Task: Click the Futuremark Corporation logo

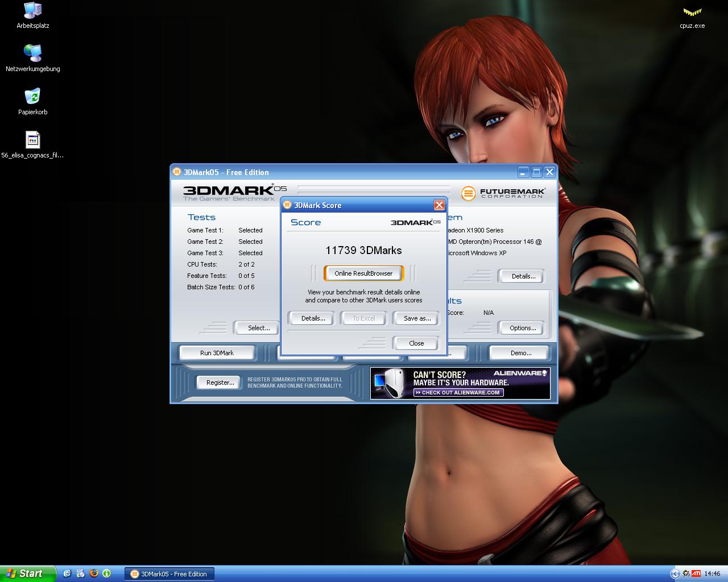Action: [x=503, y=193]
